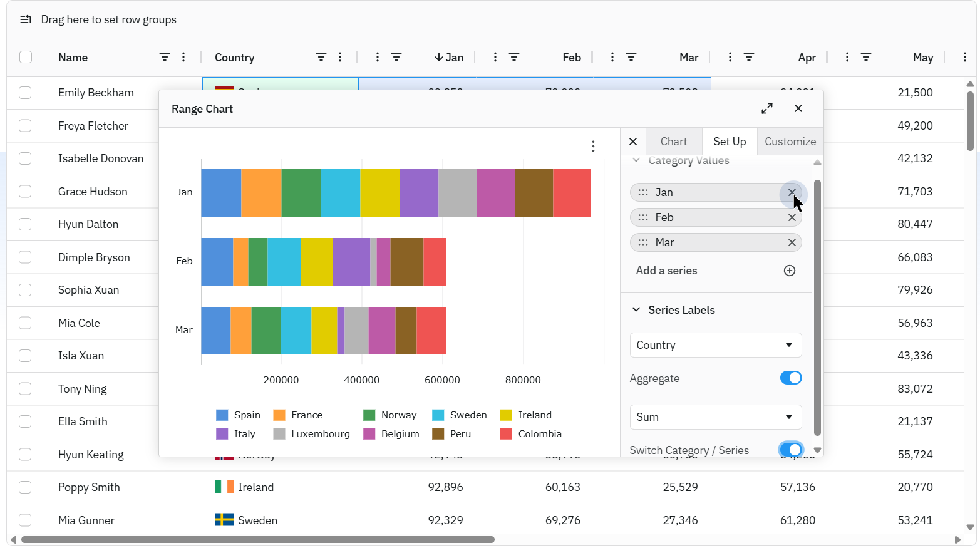Toggle the Switch Category / Series switch
Viewport: 980px width, 548px height.
(791, 450)
